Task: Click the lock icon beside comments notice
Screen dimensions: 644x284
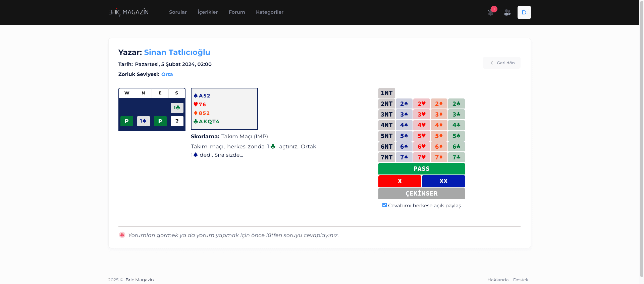Action: (122, 235)
